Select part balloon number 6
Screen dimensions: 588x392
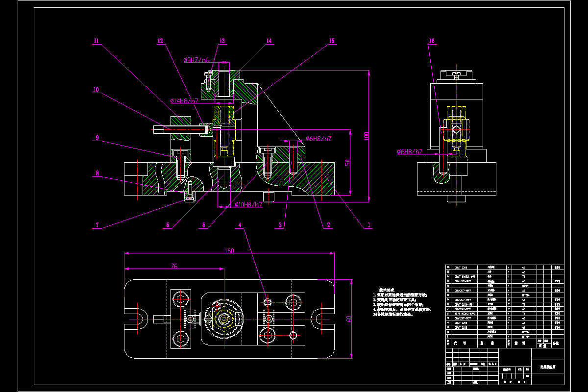tap(168, 225)
